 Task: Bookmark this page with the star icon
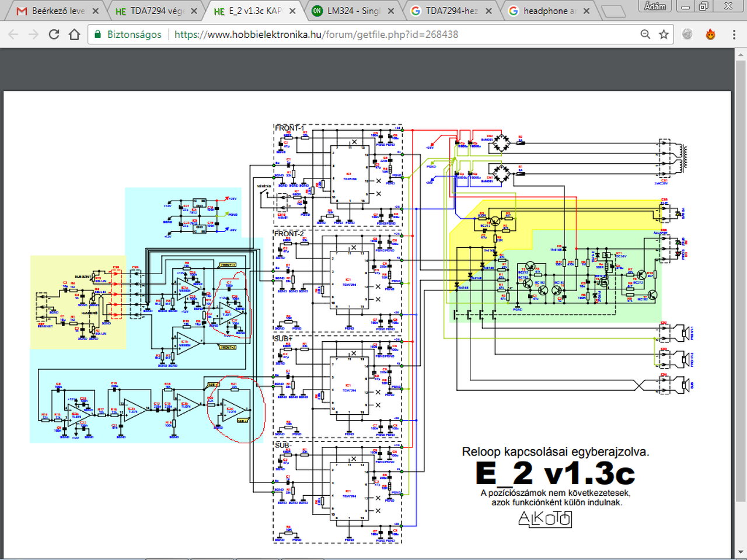(x=664, y=34)
